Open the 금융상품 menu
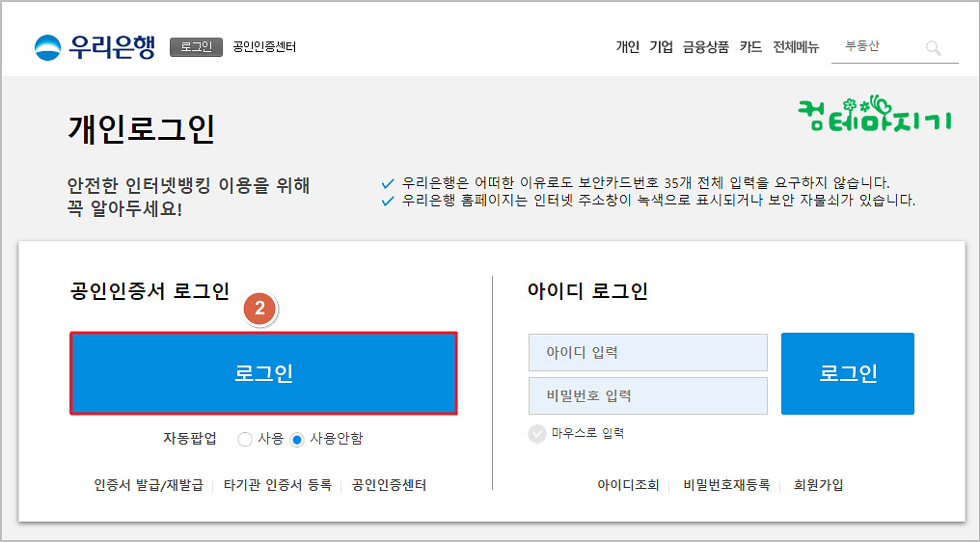Screen dimensions: 980x542 706,47
